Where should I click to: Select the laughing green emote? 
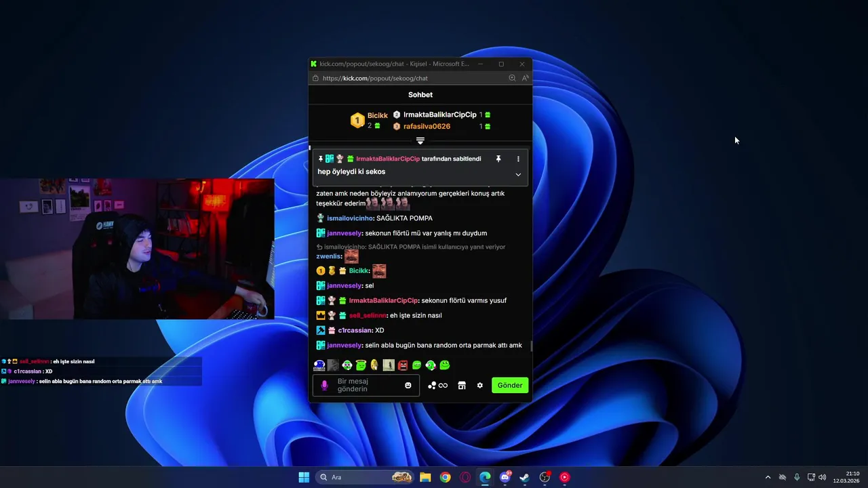coord(416,365)
